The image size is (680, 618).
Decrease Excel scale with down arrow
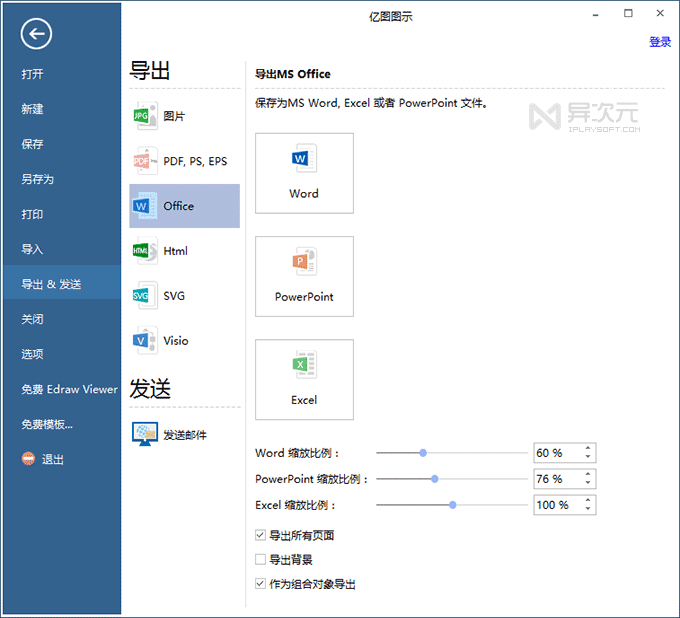pos(588,509)
